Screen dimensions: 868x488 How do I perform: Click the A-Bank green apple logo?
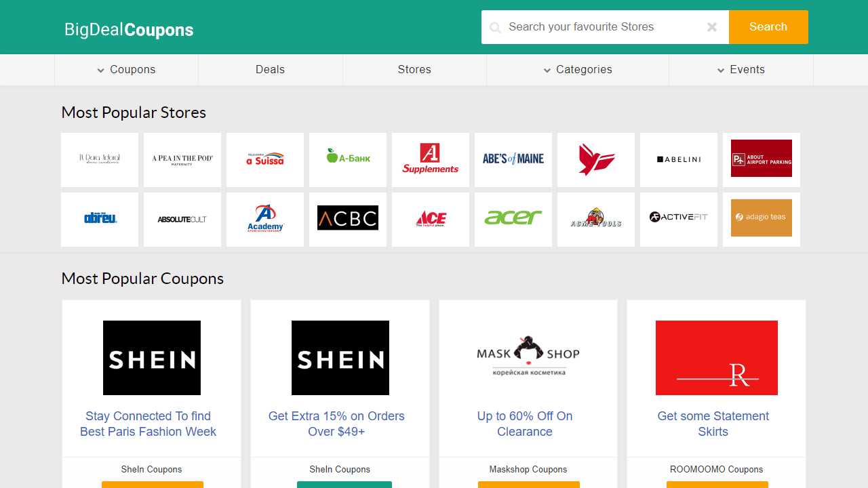click(x=347, y=158)
